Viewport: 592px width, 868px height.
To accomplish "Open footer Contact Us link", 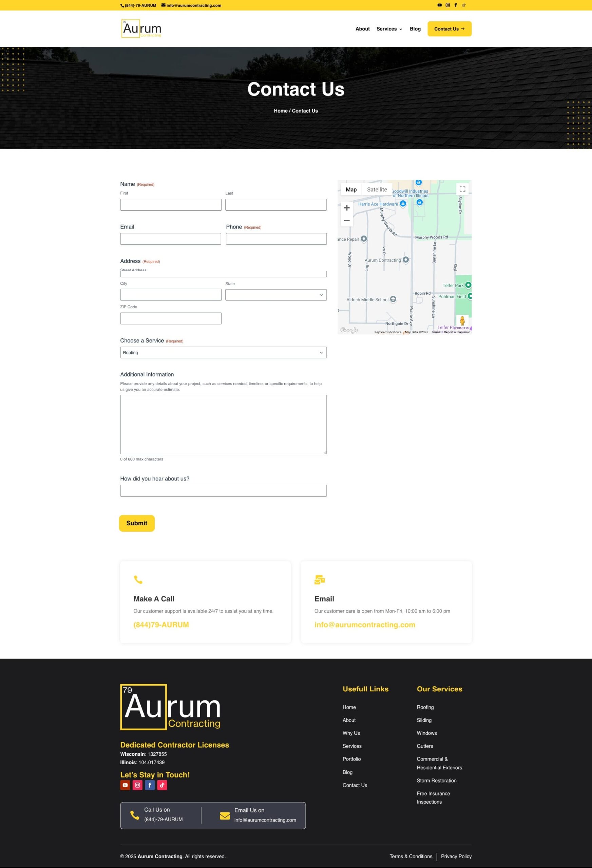I will pos(355,785).
